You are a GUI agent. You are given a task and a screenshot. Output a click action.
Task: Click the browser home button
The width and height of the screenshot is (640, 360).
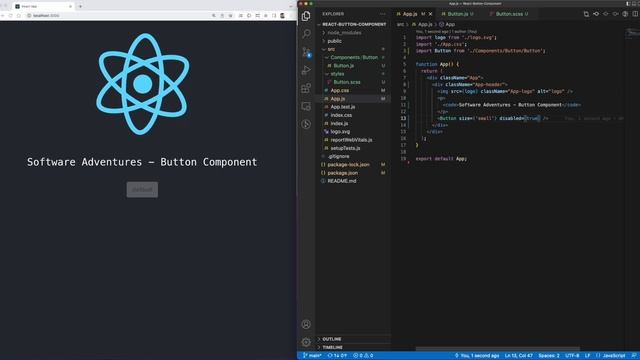[18, 16]
